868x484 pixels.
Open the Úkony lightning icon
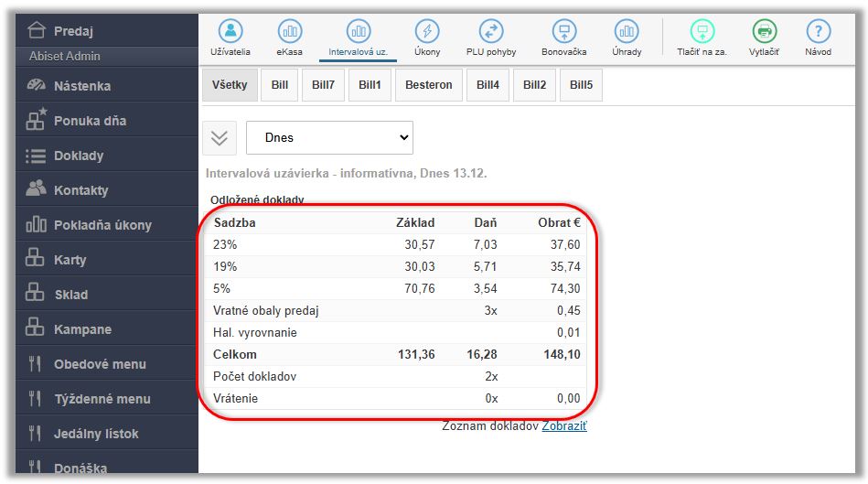click(427, 31)
